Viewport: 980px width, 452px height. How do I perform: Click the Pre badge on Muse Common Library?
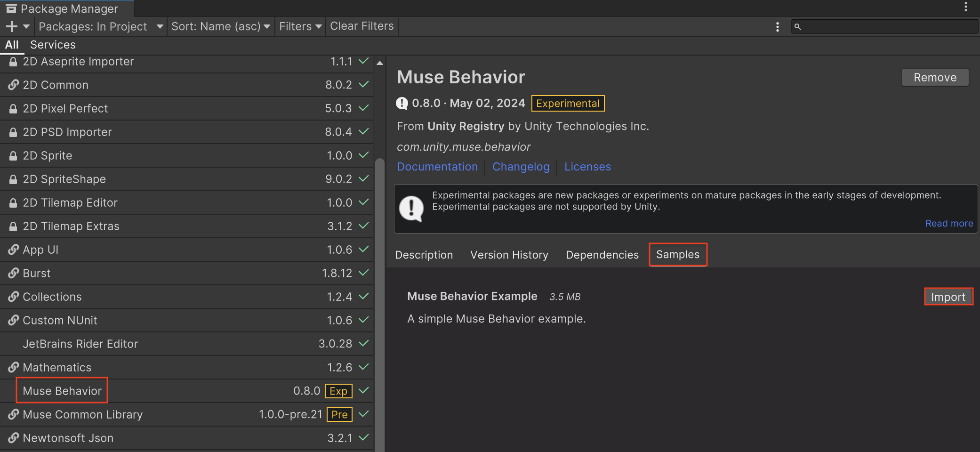click(x=339, y=414)
